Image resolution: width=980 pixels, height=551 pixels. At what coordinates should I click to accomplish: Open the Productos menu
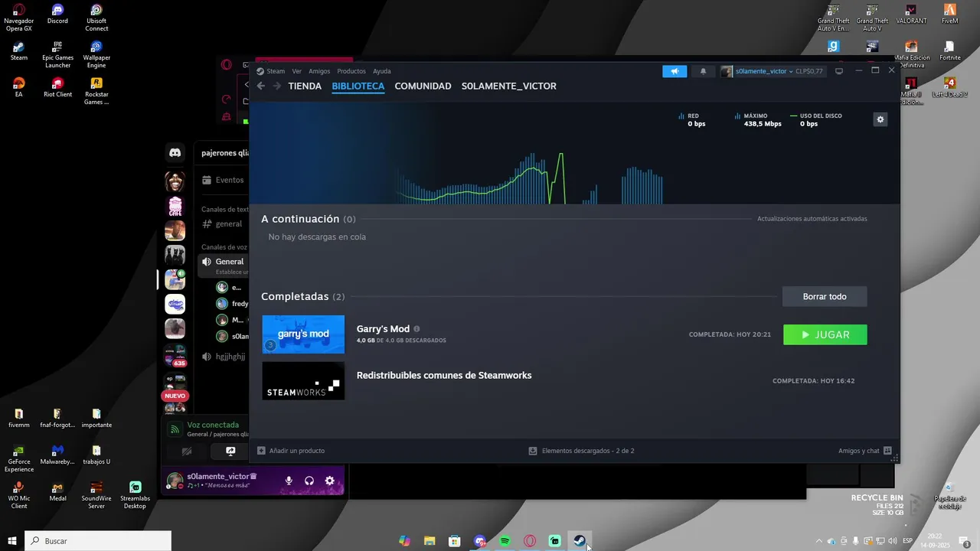351,71
